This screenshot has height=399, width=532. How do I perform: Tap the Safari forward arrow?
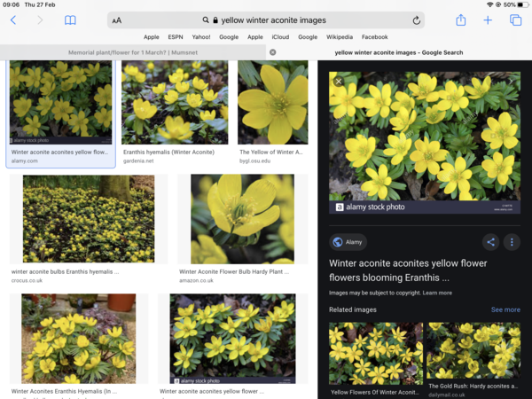point(40,20)
